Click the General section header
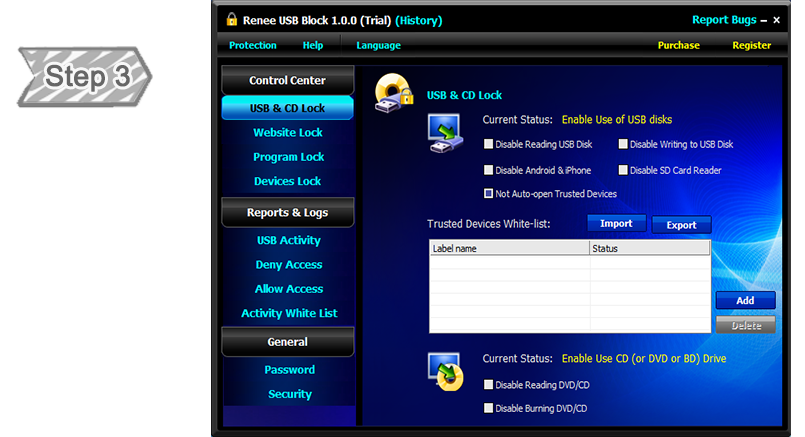The height and width of the screenshot is (437, 805). click(x=288, y=341)
